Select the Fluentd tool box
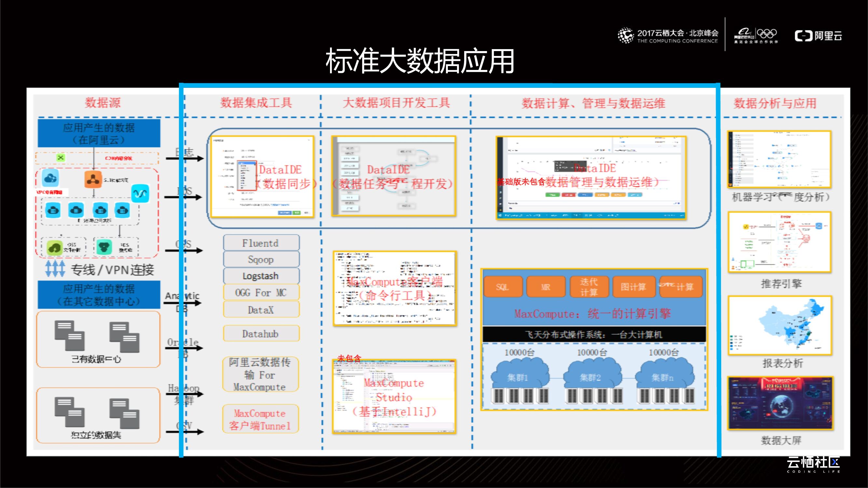868x488 pixels. tap(261, 243)
